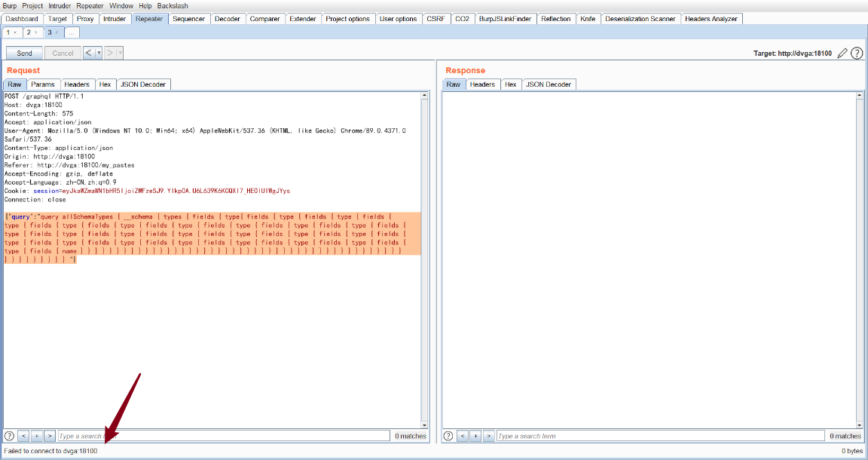Image resolution: width=868 pixels, height=460 pixels.
Task: Open forward history dropdown arrow
Action: (x=120, y=54)
